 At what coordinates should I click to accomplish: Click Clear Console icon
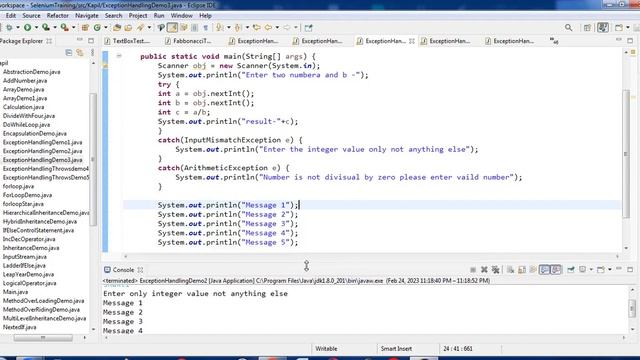tap(510, 270)
